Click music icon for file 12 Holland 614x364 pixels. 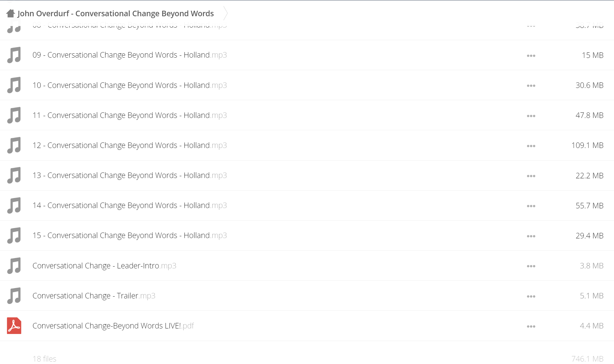pyautogui.click(x=14, y=145)
